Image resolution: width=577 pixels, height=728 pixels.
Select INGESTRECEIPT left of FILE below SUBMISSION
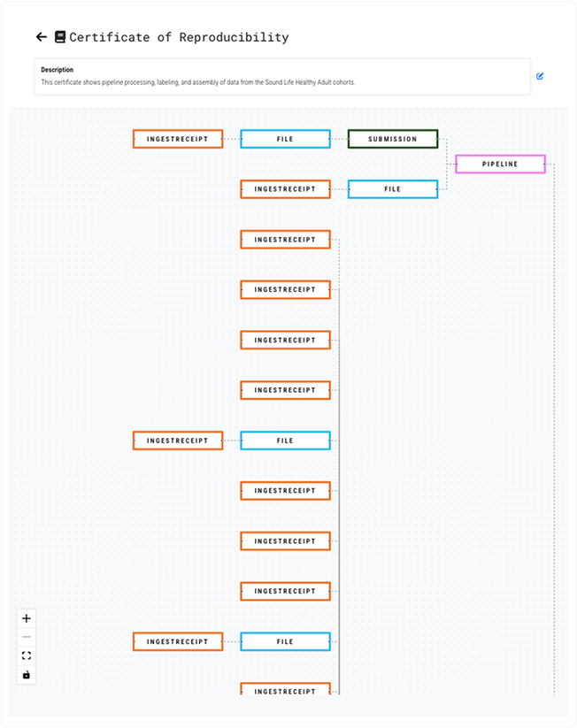click(285, 188)
